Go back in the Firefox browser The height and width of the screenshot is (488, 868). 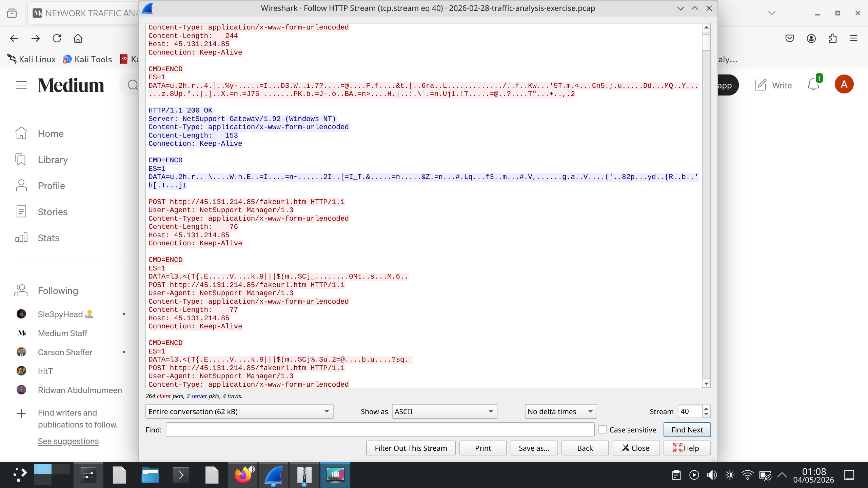[14, 38]
